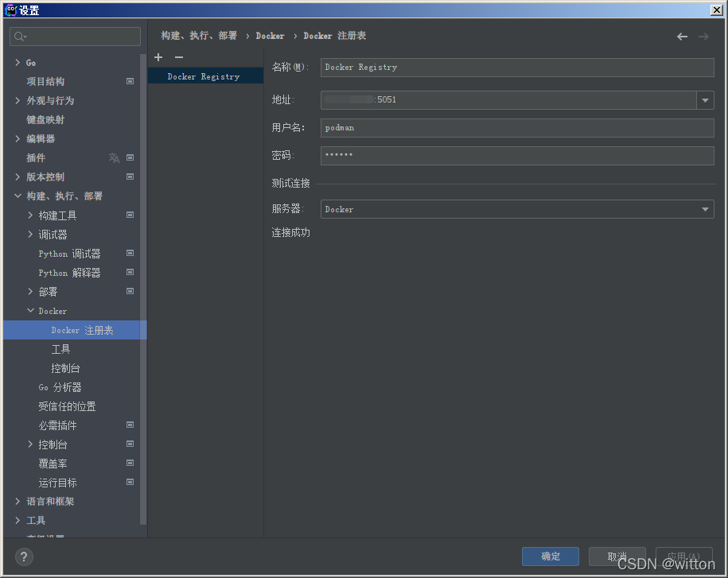
Task: Remove selected registry with minus icon
Action: tap(179, 57)
